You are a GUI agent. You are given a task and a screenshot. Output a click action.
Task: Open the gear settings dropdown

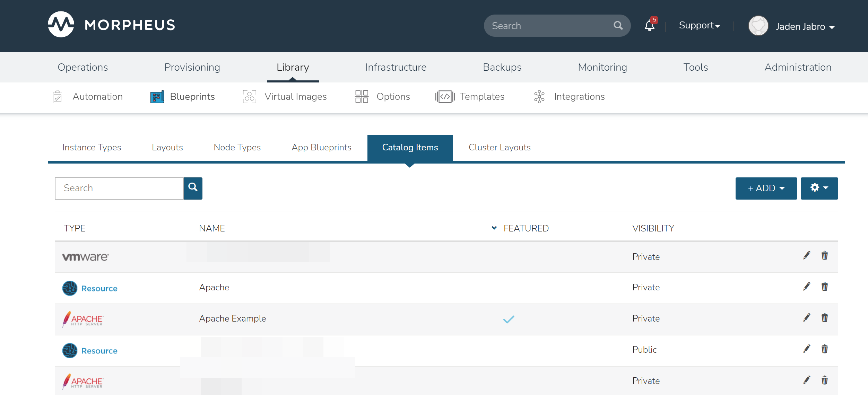pos(819,188)
